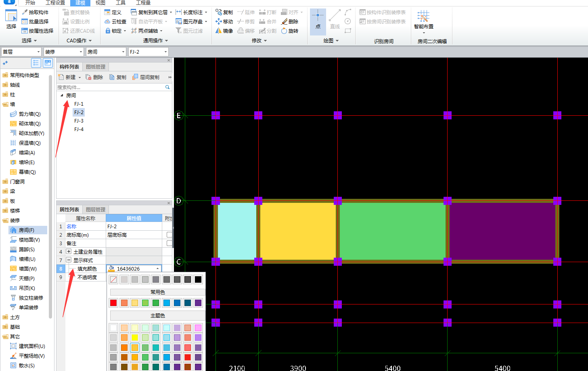588x371 pixels.
Task: Click the large 选择 selection tool
Action: 11,19
